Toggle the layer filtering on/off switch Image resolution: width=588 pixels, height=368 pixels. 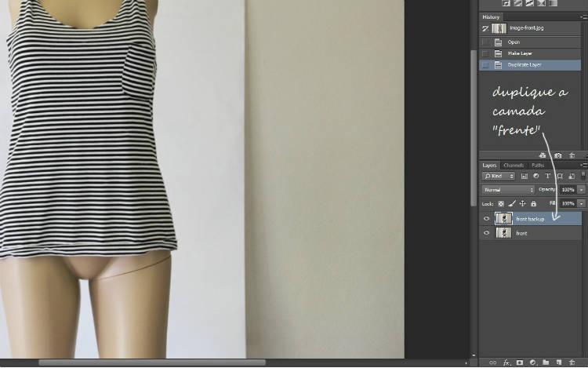coord(583,175)
